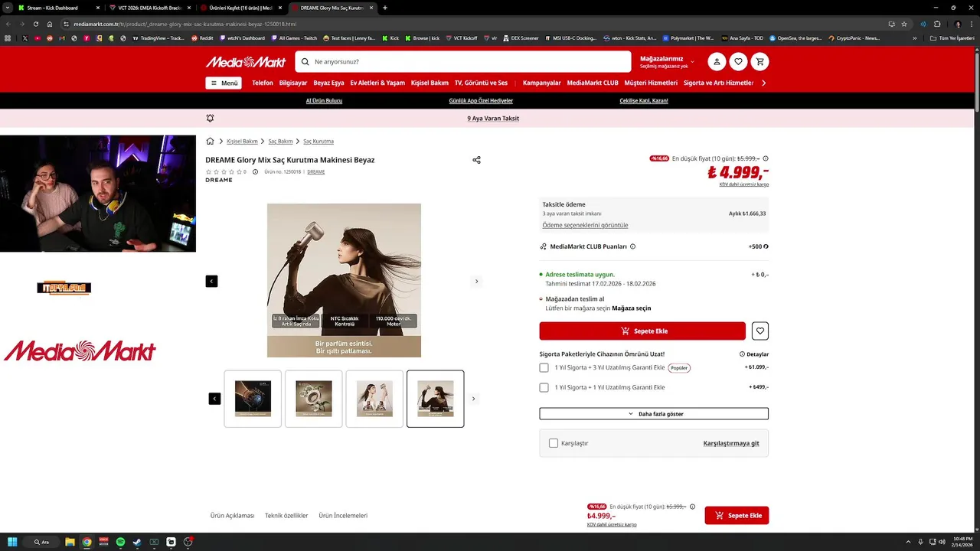This screenshot has width=980, height=551.
Task: Open the TV, Görüntü ve Ses category
Action: click(x=481, y=83)
